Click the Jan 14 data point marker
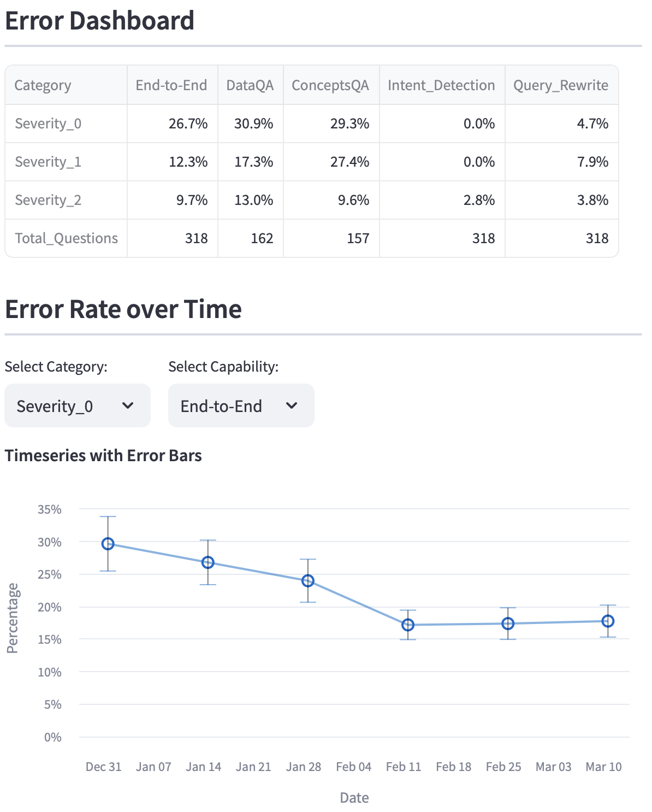Image resolution: width=652 pixels, height=812 pixels. point(208,562)
